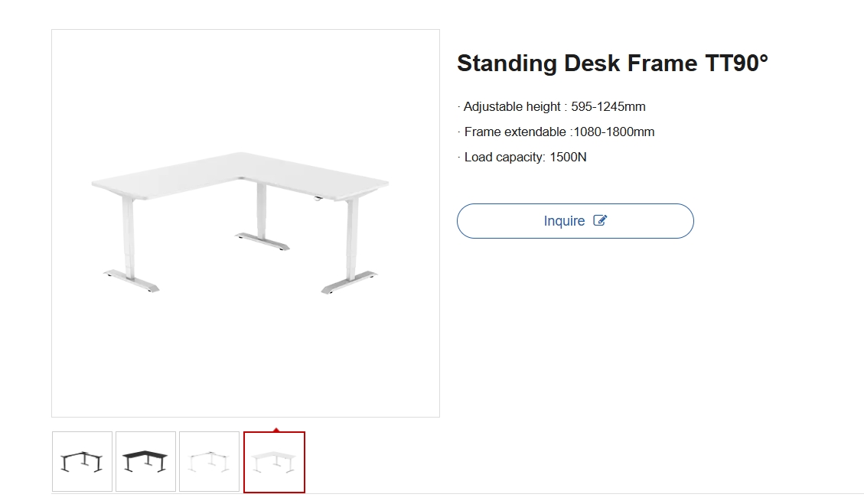The width and height of the screenshot is (864, 504).
Task: Show the black desk with tabletop thumbnail
Action: point(146,462)
